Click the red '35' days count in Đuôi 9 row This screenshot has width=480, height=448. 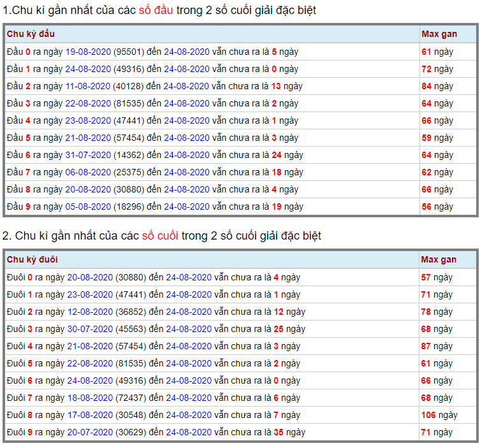(x=279, y=432)
